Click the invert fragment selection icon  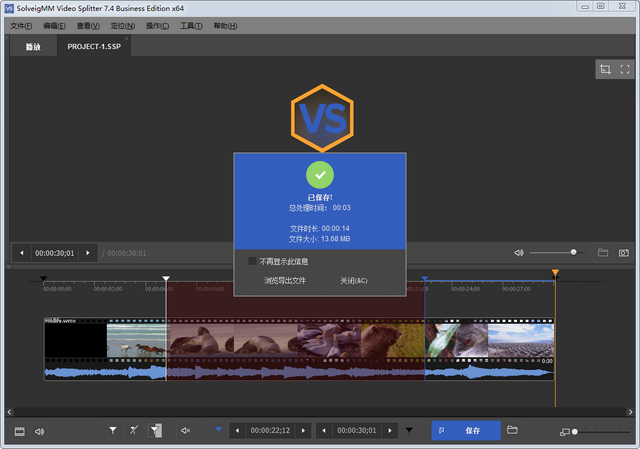coord(155,430)
